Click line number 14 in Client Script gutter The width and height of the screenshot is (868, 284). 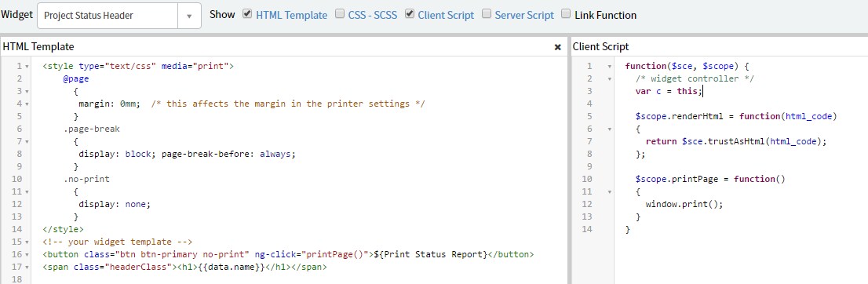click(x=588, y=228)
